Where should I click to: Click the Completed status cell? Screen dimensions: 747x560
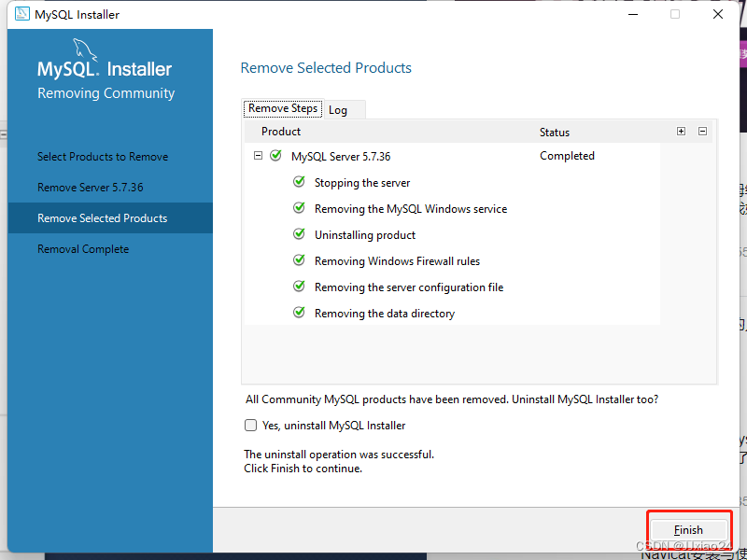[x=567, y=156]
